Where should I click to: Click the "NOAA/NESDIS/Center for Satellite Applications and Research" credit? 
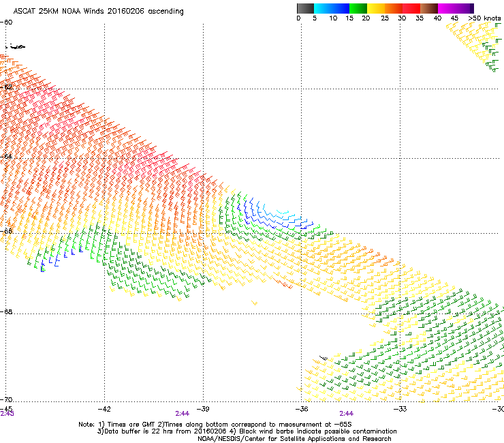point(294,439)
